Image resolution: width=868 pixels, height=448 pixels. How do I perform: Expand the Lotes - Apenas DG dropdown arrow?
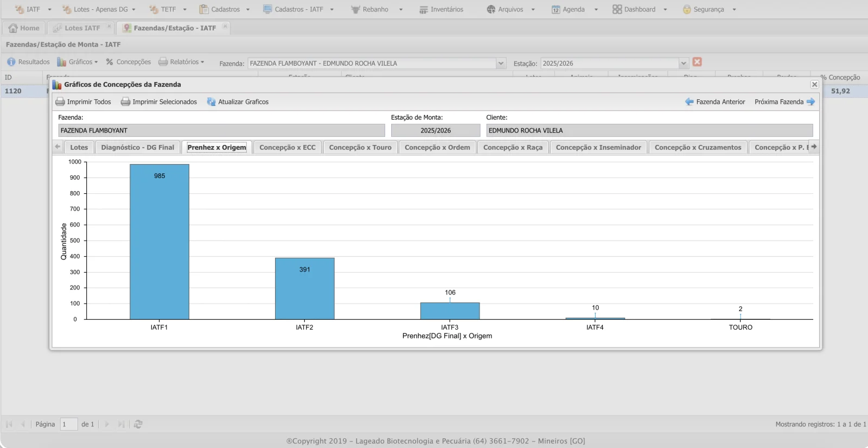click(x=133, y=10)
